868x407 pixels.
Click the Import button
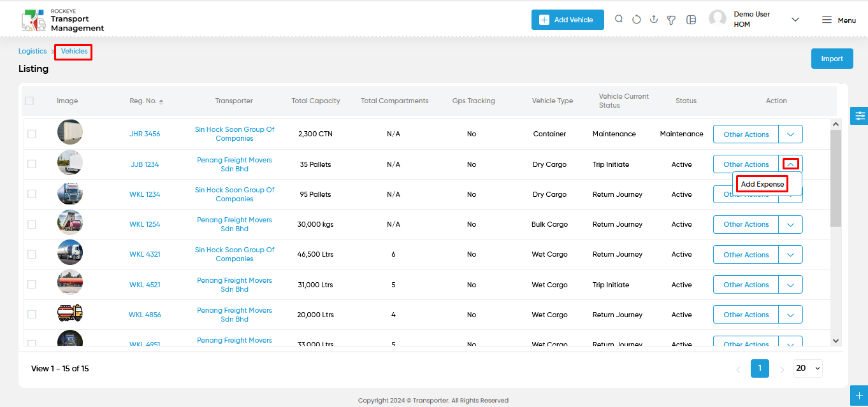[x=832, y=59]
